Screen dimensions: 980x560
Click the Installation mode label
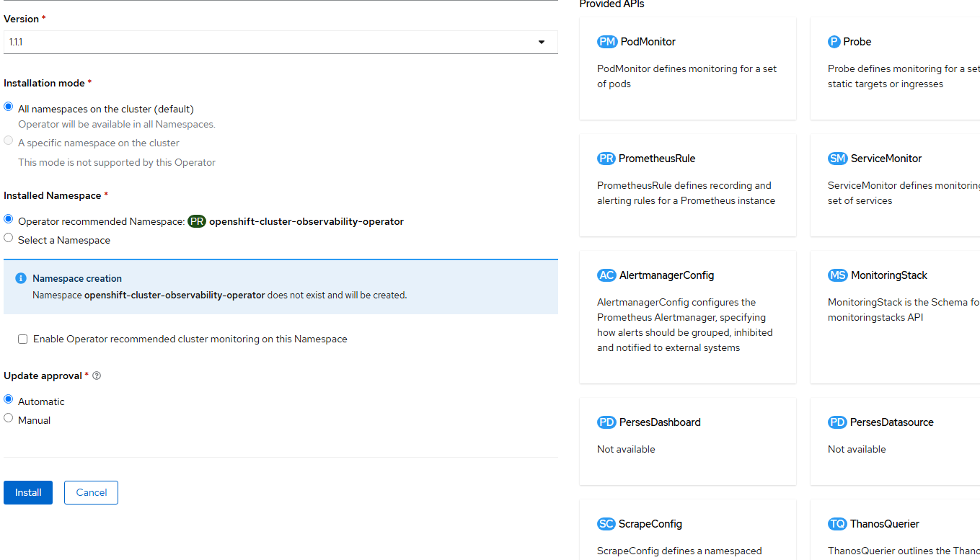[44, 83]
